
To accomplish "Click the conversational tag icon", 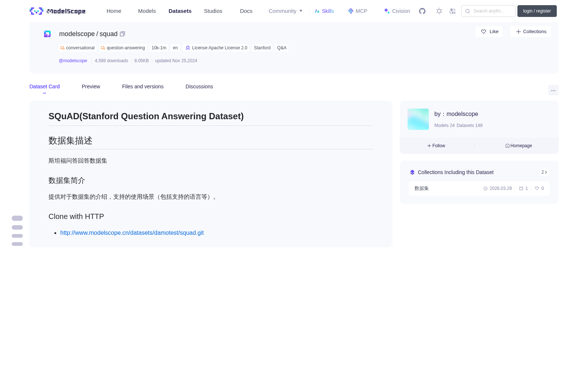I will pos(62,48).
